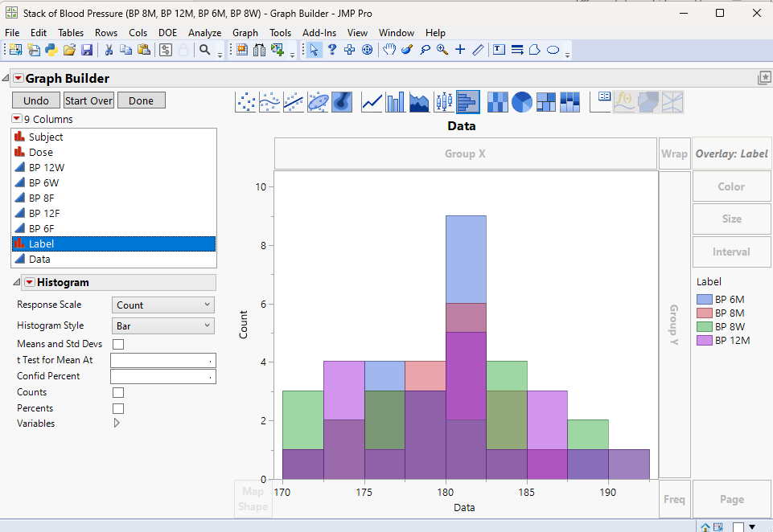This screenshot has height=532, width=773.
Task: Select the Bar chart element icon
Action: [x=396, y=102]
